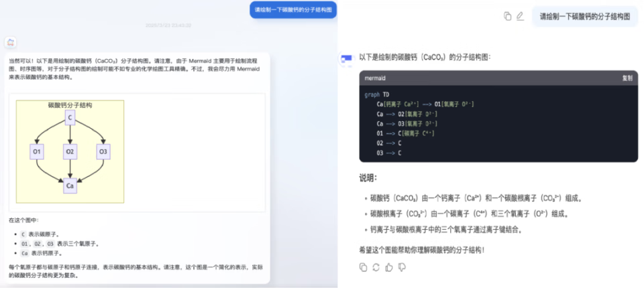The image size is (644, 288).
Task: Click the copy response icon under the right answer
Action: tap(363, 267)
